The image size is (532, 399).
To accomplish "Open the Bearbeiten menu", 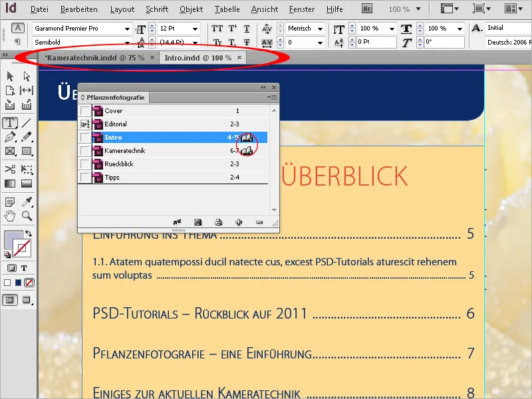I will point(78,9).
